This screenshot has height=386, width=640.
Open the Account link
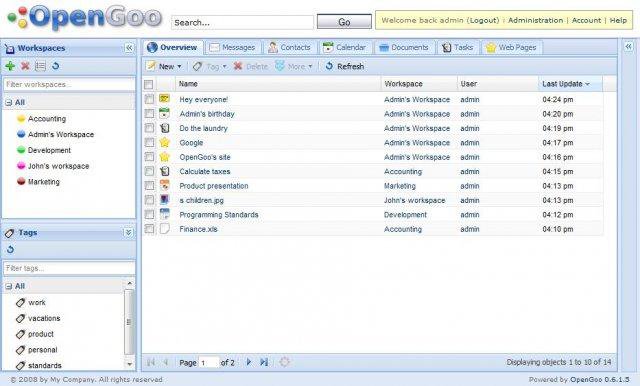(586, 20)
